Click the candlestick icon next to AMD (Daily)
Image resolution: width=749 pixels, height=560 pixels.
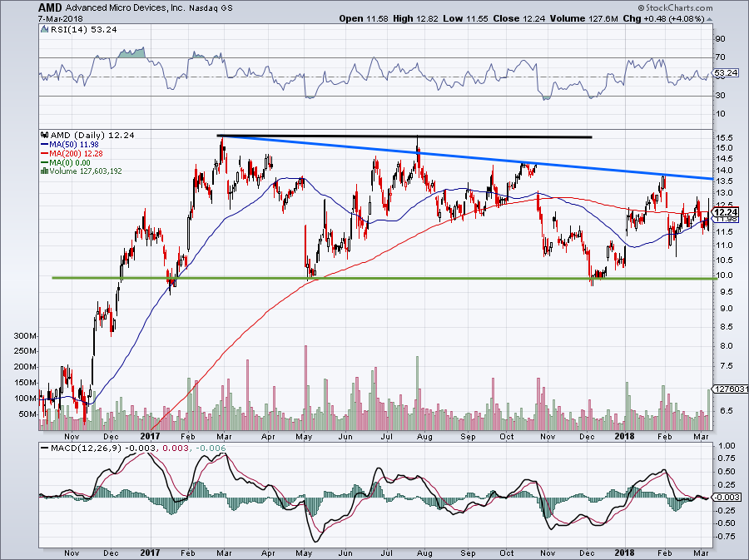[x=45, y=135]
